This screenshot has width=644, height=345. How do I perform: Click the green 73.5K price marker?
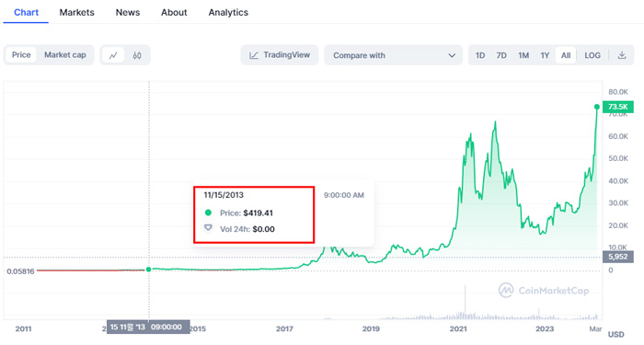click(x=617, y=107)
